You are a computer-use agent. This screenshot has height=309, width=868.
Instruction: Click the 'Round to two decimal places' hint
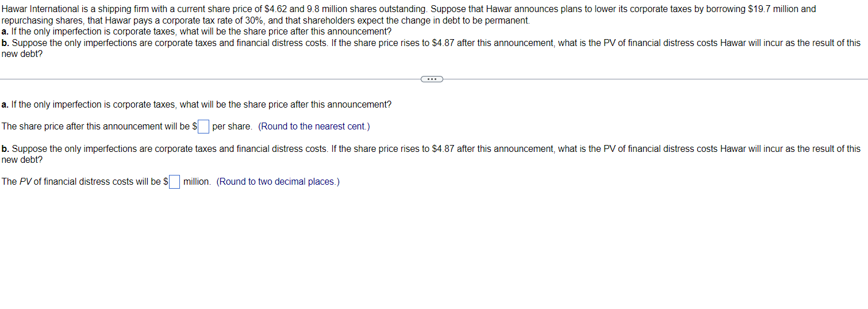(x=278, y=182)
